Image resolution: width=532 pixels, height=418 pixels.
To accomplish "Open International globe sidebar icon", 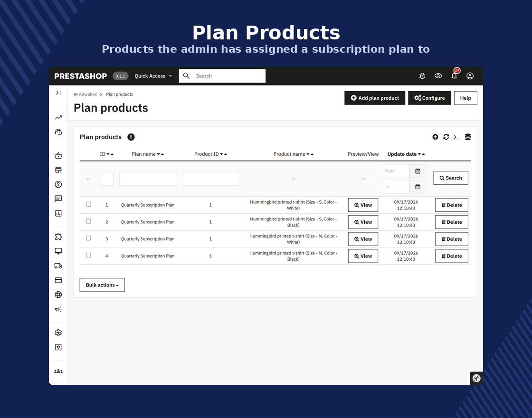I will coord(58,294).
